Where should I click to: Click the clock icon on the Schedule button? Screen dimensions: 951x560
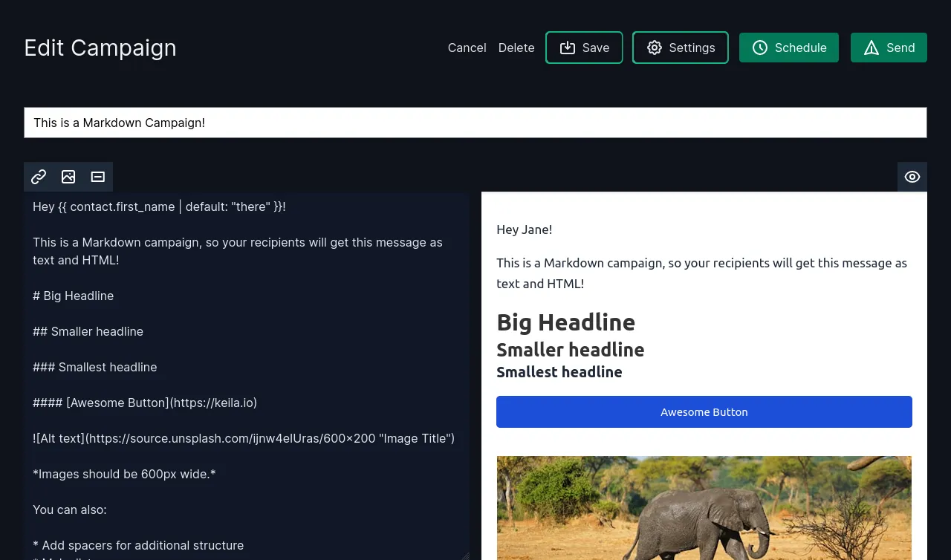point(760,48)
